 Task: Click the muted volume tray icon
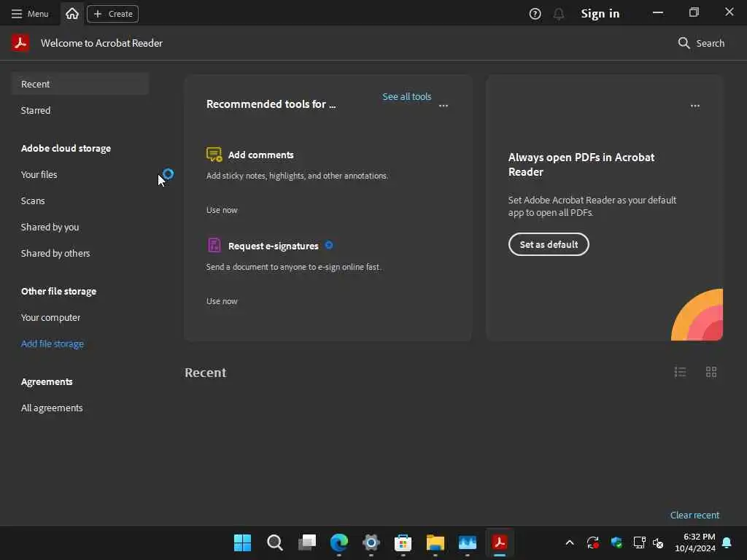(658, 542)
